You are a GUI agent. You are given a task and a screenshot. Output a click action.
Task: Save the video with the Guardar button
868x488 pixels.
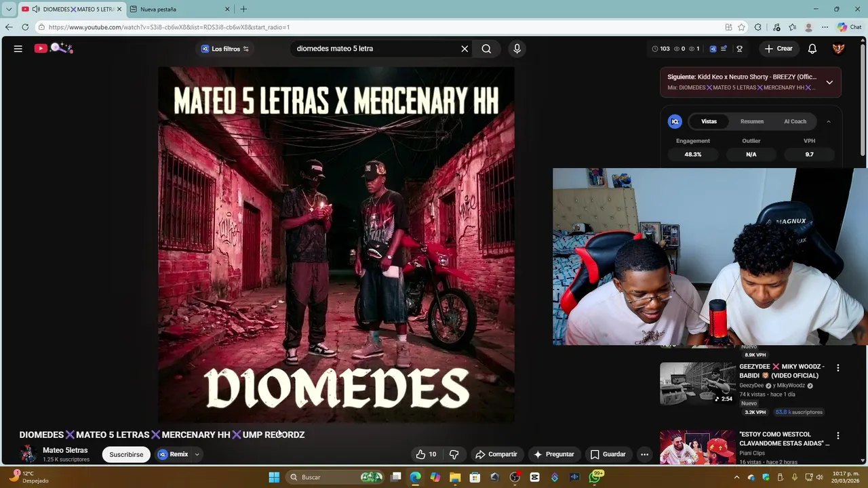coord(608,454)
